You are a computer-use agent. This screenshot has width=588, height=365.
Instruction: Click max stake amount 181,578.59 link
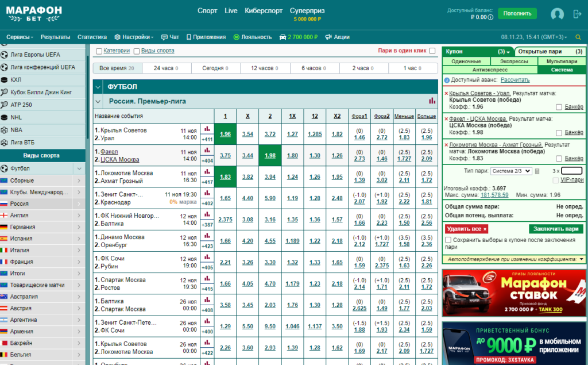pos(494,195)
